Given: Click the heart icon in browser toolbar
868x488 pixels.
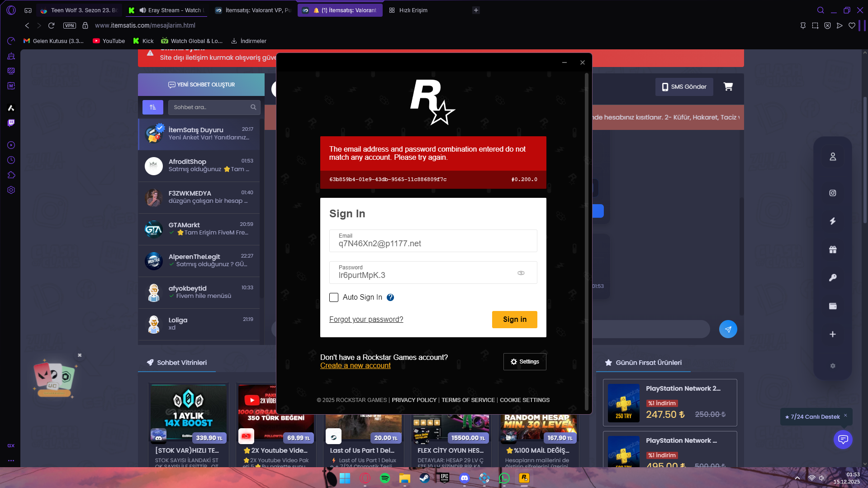Looking at the screenshot, I should (852, 25).
